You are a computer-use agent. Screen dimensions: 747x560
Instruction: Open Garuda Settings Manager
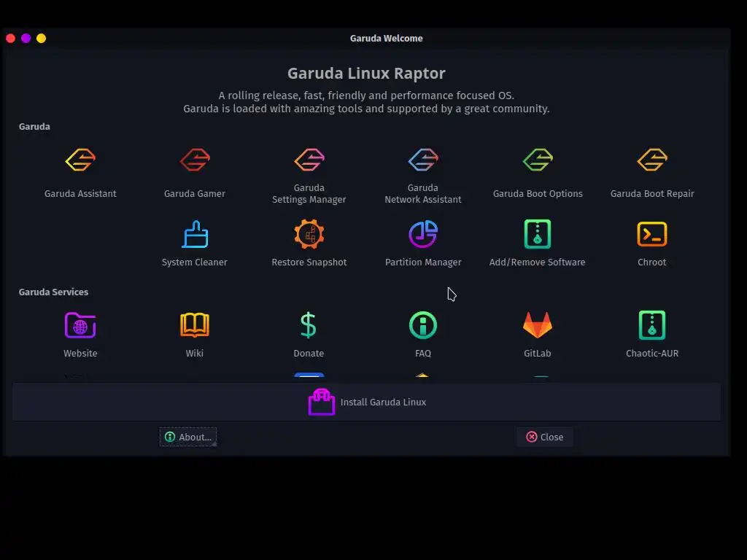click(309, 160)
